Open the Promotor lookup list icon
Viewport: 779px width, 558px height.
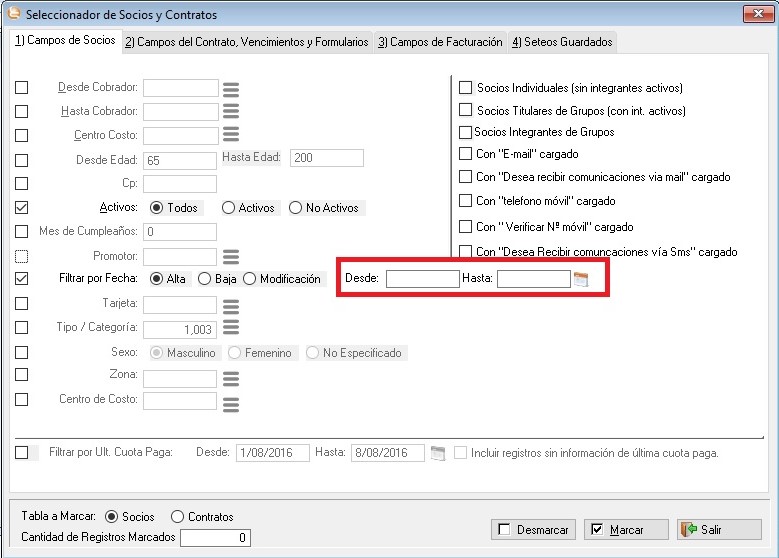pyautogui.click(x=231, y=257)
